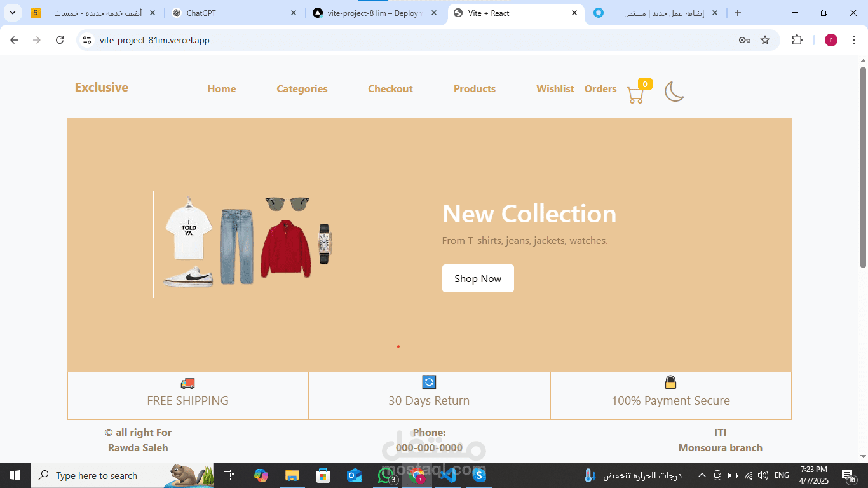Go to the Home page link

(222, 89)
